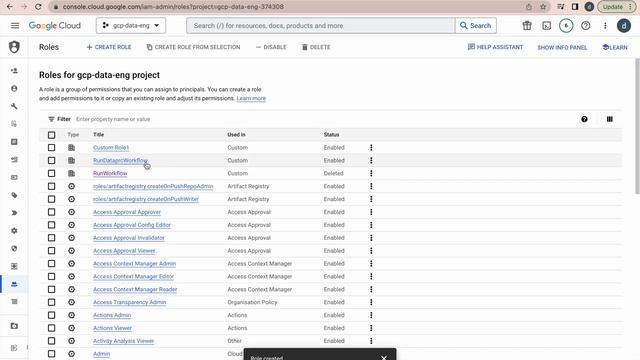The width and height of the screenshot is (640, 360).
Task: Open the LEARN panel
Action: pyautogui.click(x=615, y=47)
